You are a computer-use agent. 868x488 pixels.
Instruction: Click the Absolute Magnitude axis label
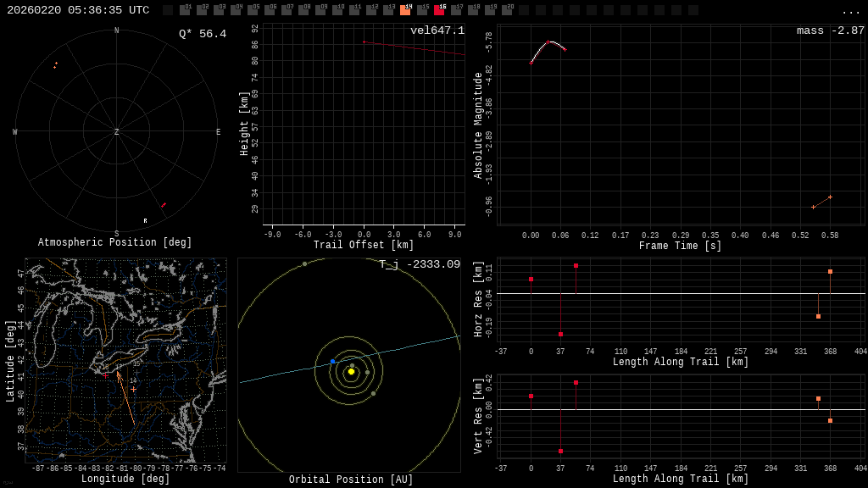coord(478,125)
